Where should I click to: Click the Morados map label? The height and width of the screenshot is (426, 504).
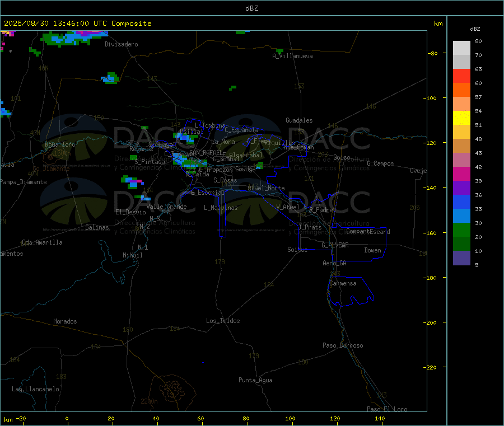point(66,321)
